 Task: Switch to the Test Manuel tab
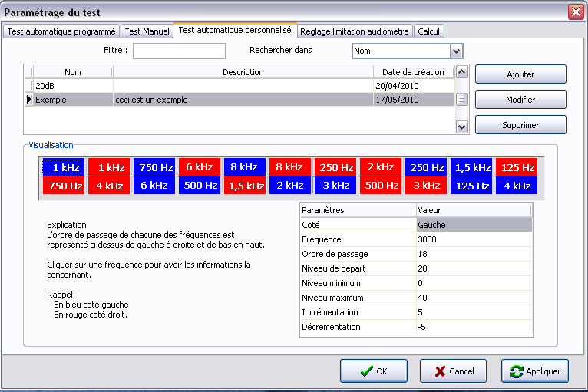click(147, 31)
